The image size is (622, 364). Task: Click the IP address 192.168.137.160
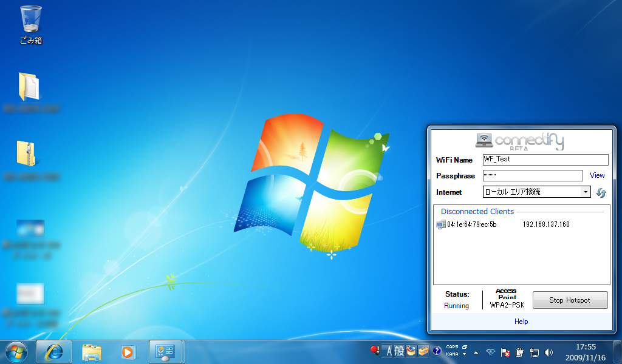546,224
